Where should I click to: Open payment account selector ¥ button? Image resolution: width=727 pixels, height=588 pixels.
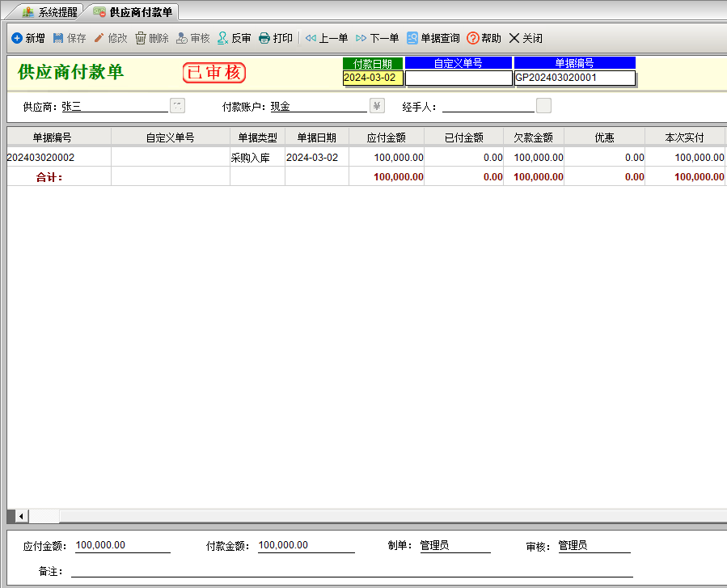377,106
